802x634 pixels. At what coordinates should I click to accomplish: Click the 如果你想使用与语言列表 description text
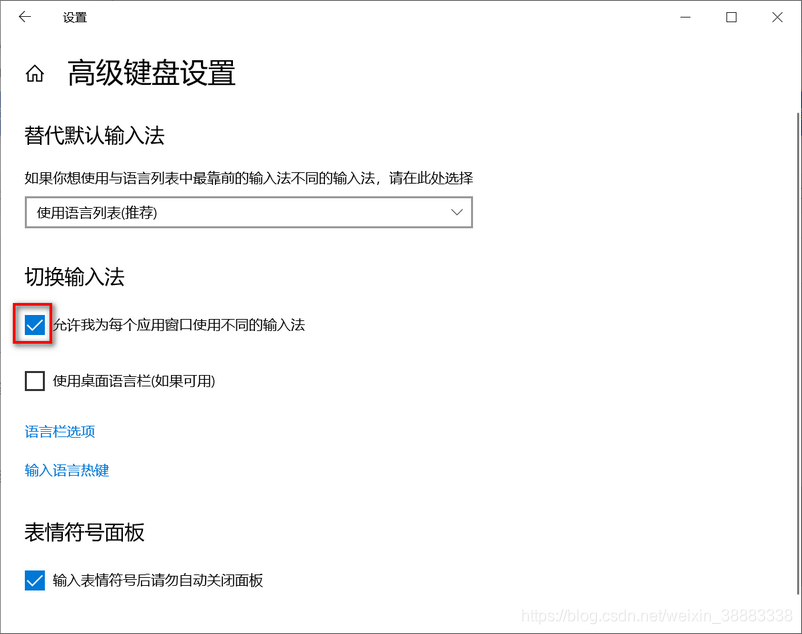click(x=249, y=178)
